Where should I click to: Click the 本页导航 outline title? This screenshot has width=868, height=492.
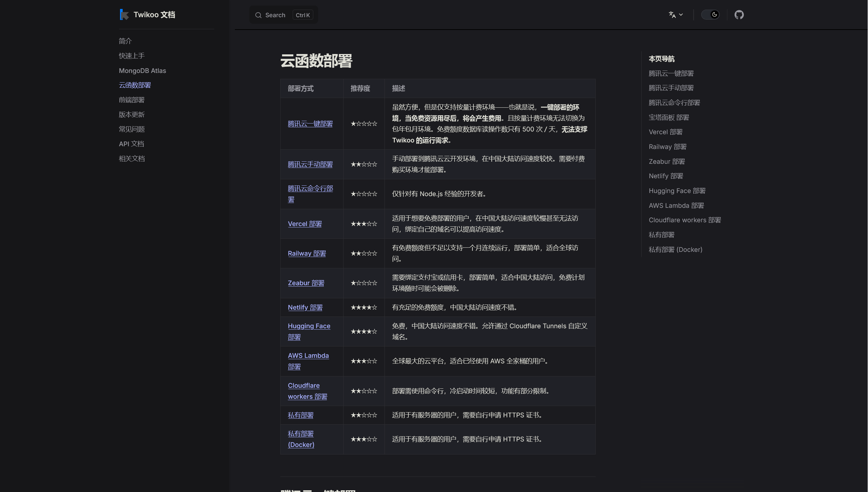pyautogui.click(x=661, y=59)
